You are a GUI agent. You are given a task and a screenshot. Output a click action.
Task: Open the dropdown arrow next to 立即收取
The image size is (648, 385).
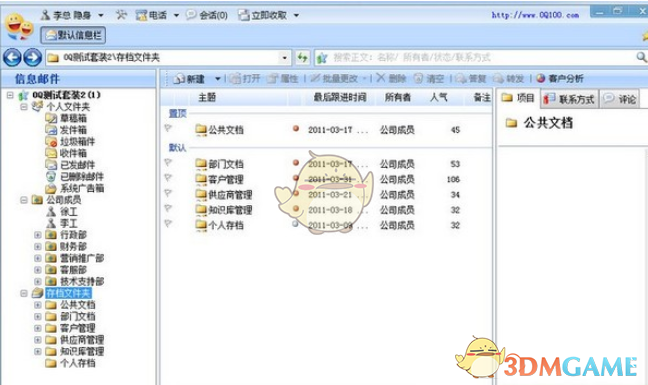point(296,16)
